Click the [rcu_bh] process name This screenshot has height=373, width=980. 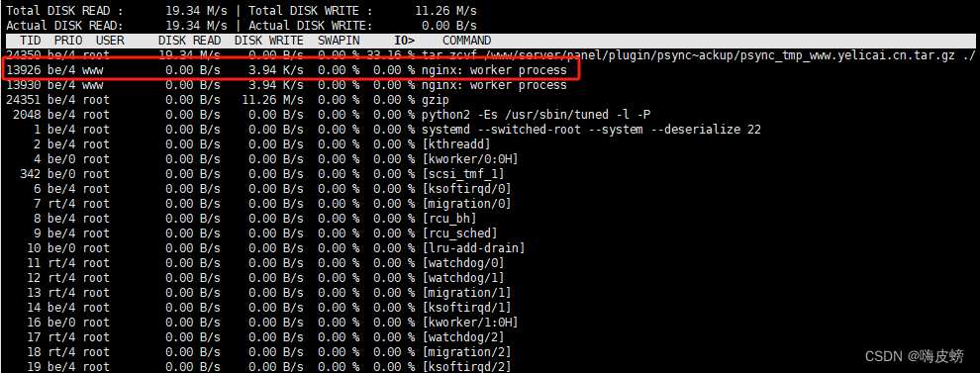coord(449,219)
